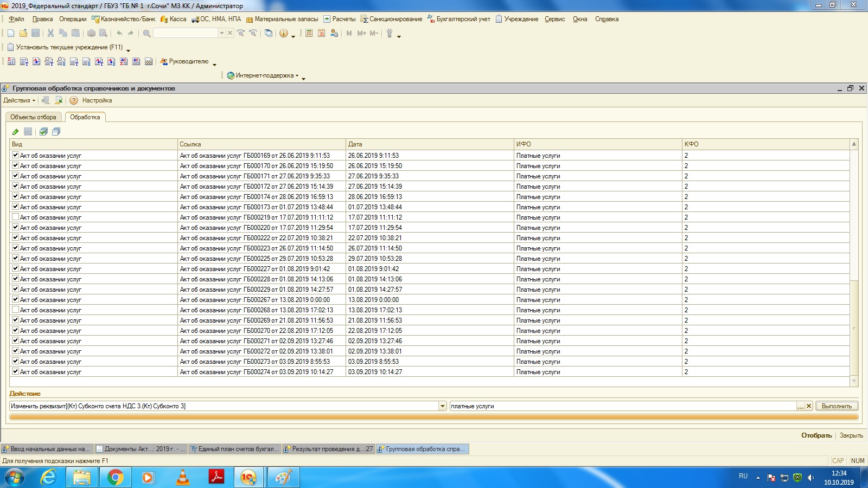Viewport: 868px width, 488px height.
Task: Uncheck row ГБ000274 от 03.09.2019 checkbox
Action: pos(15,371)
